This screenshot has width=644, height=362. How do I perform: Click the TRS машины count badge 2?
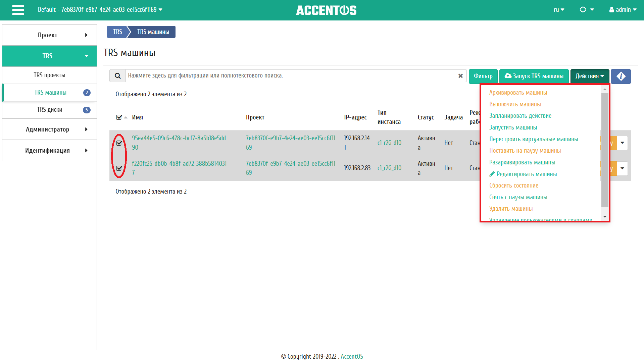pos(87,93)
